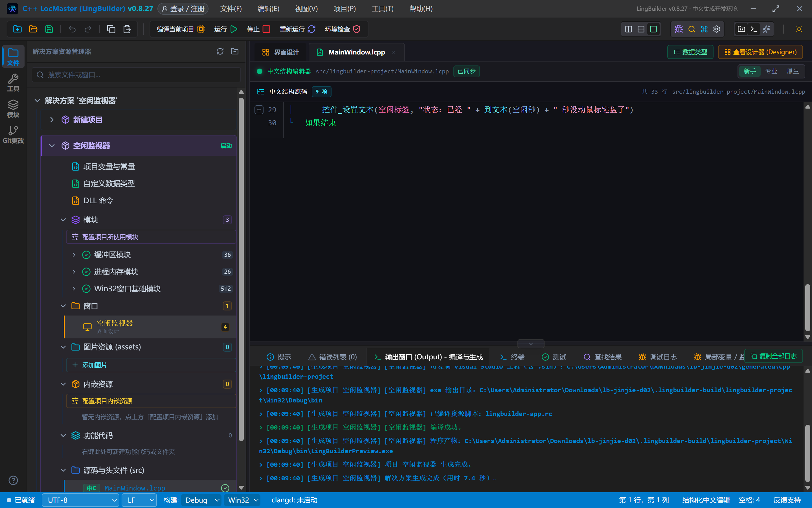The width and height of the screenshot is (812, 508).
Task: Open the LF line ending dropdown
Action: point(139,500)
